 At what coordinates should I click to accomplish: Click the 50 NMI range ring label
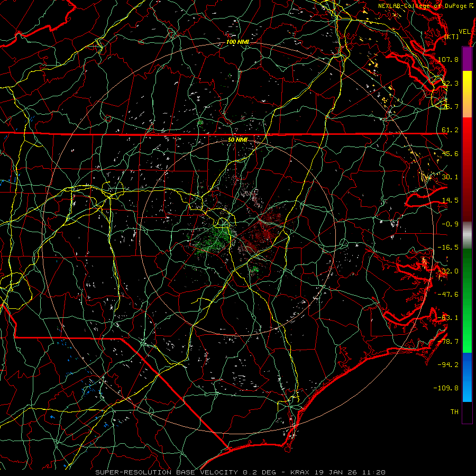tap(237, 140)
